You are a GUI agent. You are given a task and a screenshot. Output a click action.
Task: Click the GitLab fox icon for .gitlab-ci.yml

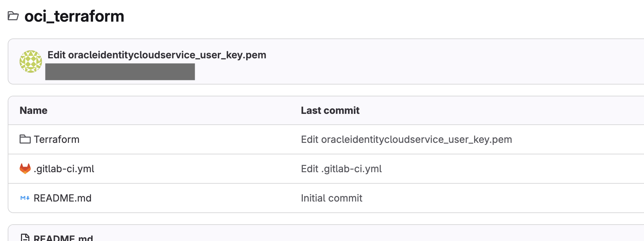(25, 169)
